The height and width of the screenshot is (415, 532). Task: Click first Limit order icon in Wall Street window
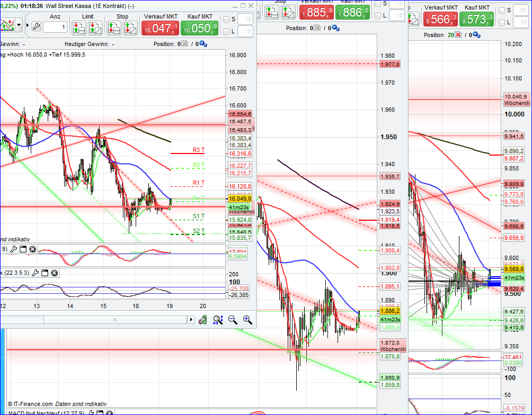[x=77, y=28]
